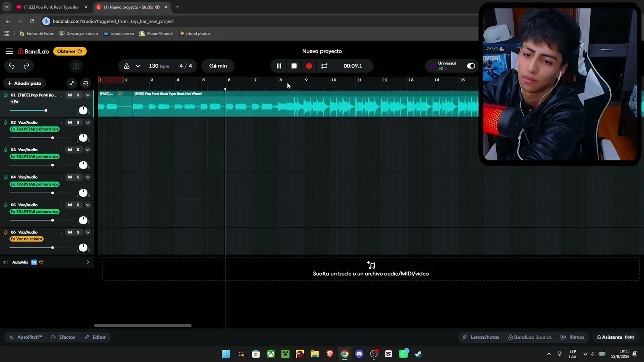Toggle loop cycle mode
Viewport: 644px width, 362px height.
(324, 66)
